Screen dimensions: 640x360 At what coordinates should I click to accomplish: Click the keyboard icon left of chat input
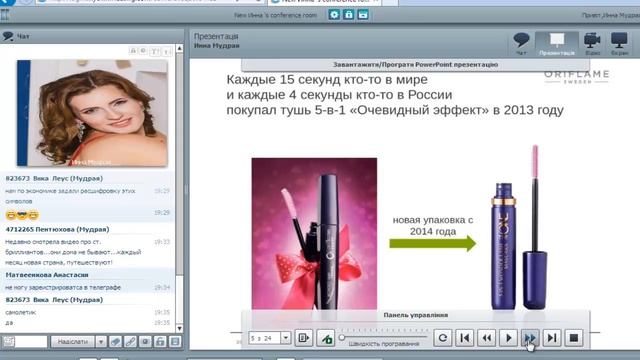[9, 342]
